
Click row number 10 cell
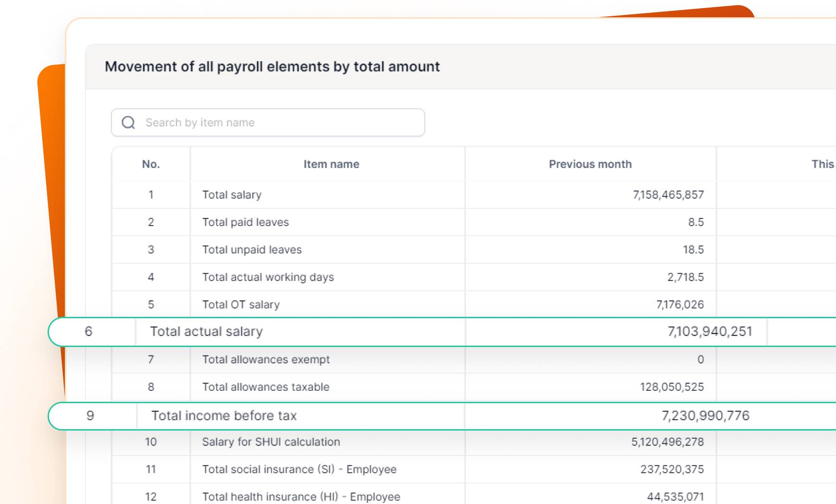[x=151, y=442]
